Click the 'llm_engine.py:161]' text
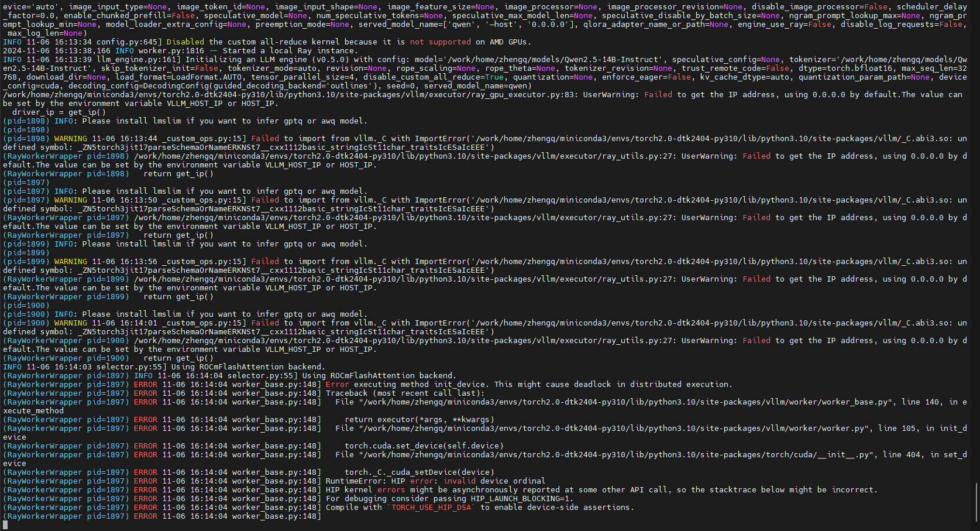This screenshot has height=531, width=980. pyautogui.click(x=139, y=60)
